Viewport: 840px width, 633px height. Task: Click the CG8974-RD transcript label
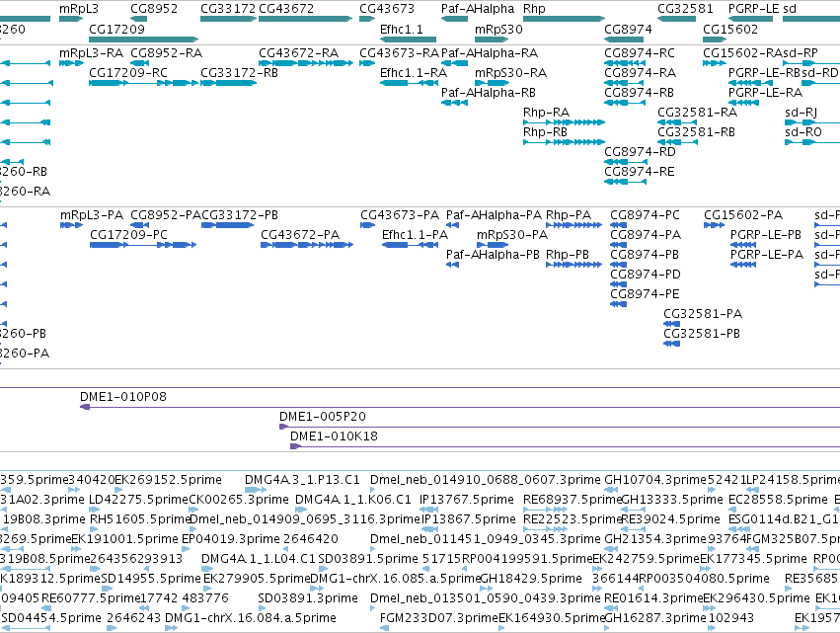(x=641, y=152)
